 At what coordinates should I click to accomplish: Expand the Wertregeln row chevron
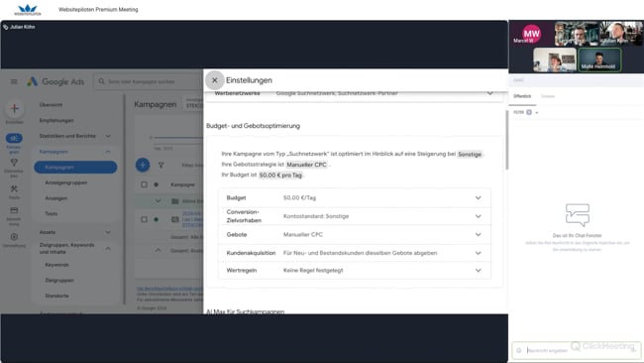coord(479,271)
